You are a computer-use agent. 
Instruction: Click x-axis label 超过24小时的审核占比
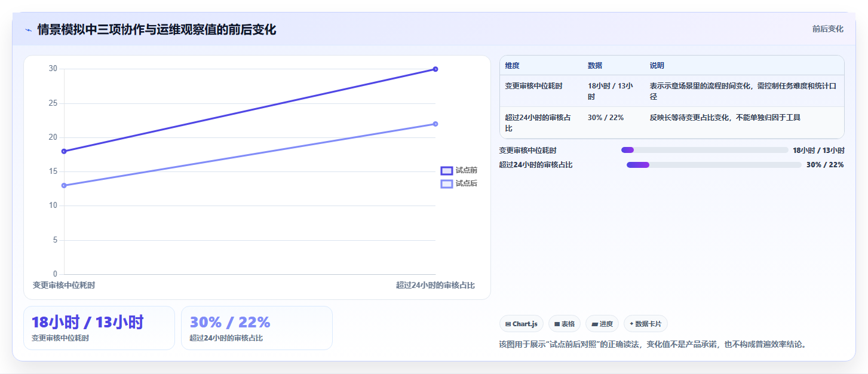coord(435,286)
